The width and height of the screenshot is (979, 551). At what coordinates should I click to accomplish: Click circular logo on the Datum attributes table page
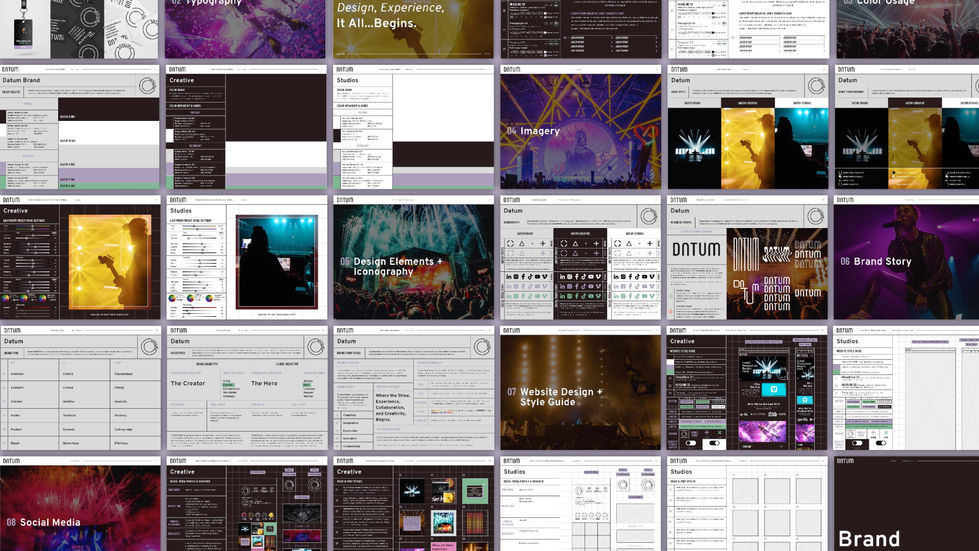(x=149, y=346)
